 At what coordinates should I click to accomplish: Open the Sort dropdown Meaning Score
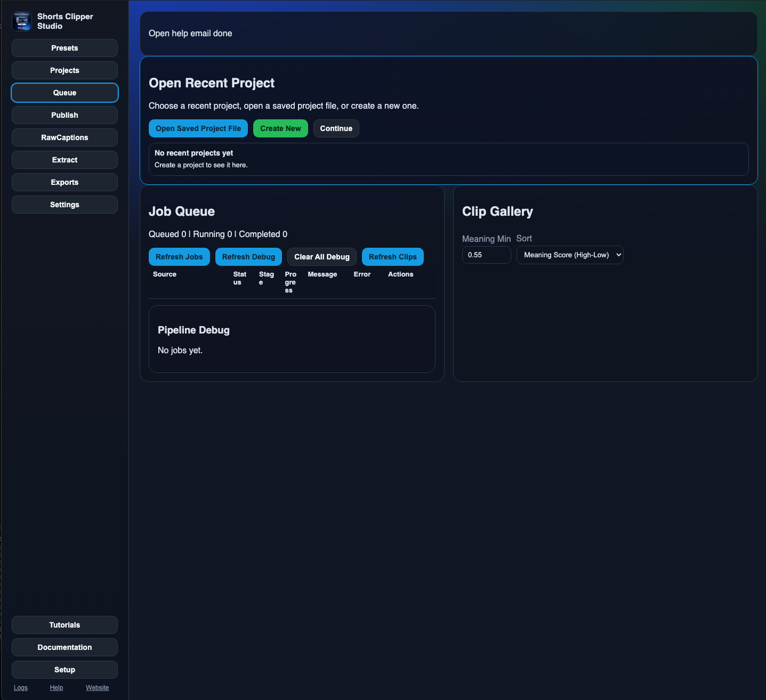(570, 255)
